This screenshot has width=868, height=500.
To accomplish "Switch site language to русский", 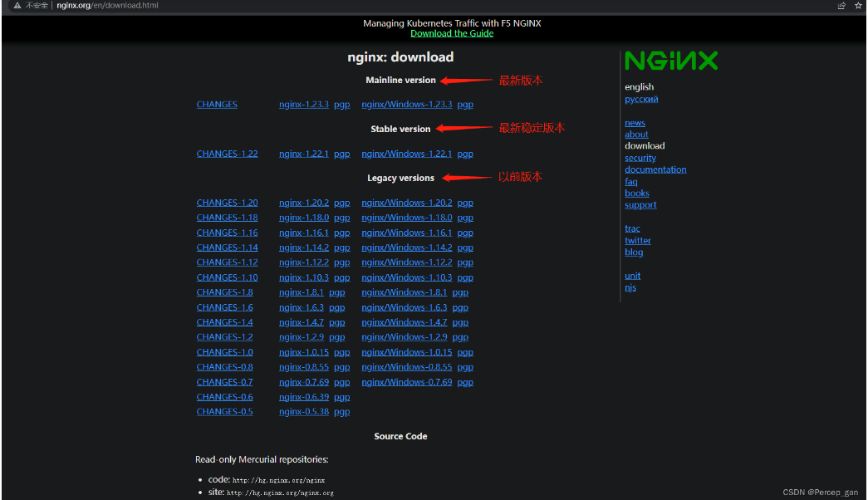I will (x=641, y=99).
